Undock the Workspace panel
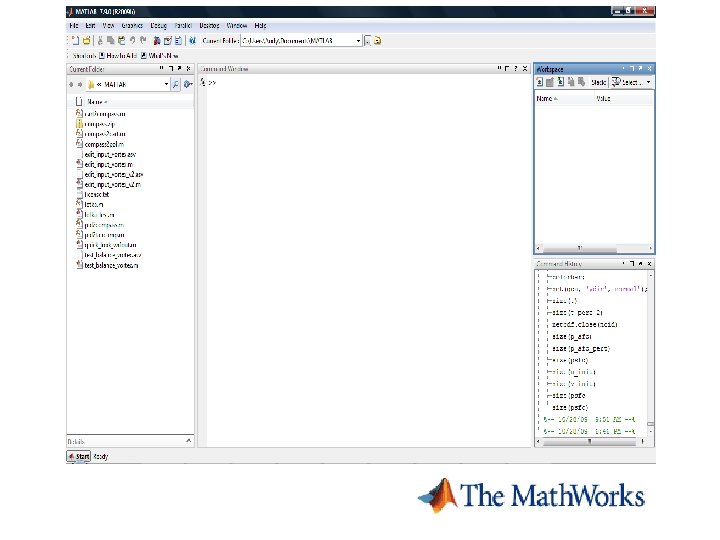 tap(641, 68)
